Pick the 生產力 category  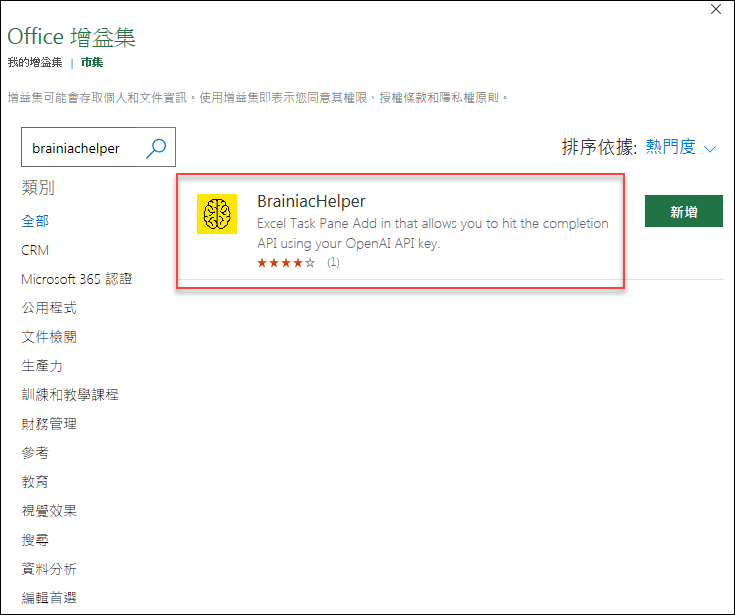[42, 366]
